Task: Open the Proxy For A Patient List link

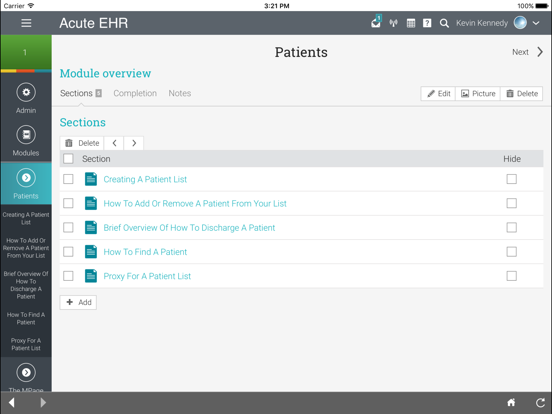Action: 147,276
